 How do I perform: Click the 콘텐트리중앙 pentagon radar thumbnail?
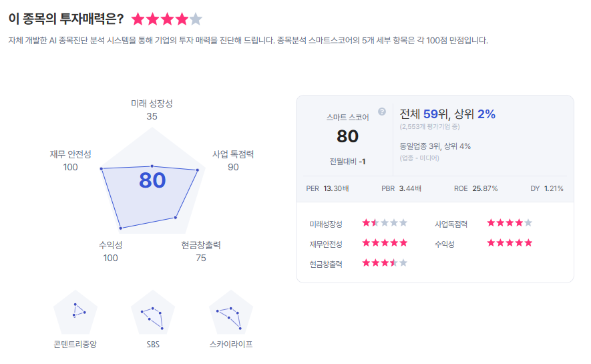click(75, 313)
